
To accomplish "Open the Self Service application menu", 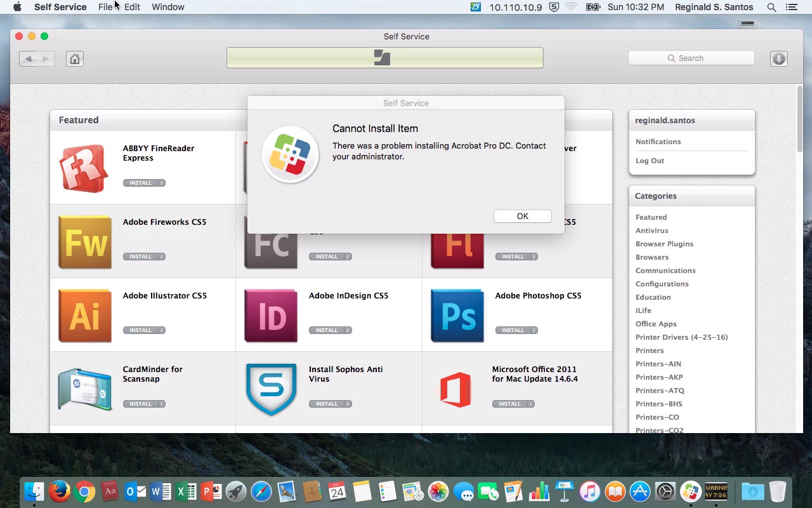I will 60,7.
